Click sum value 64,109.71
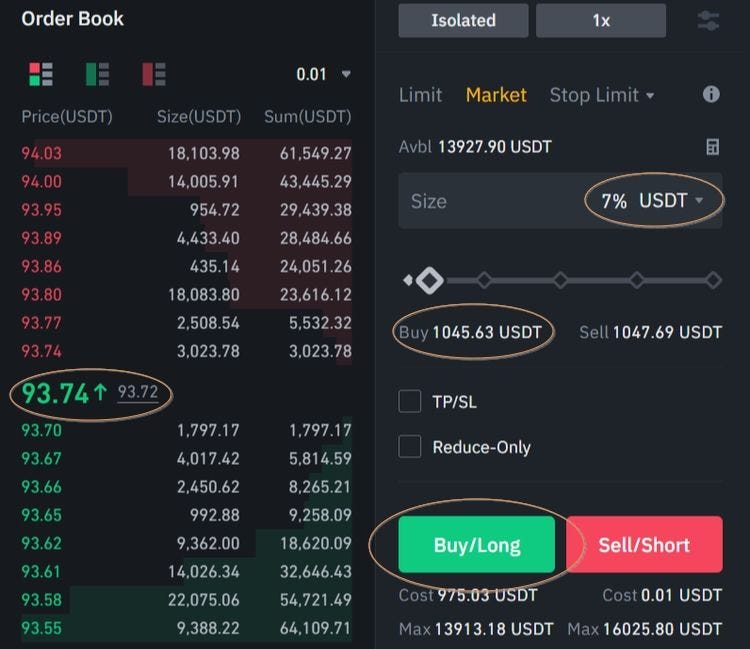750x649 pixels. point(316,628)
